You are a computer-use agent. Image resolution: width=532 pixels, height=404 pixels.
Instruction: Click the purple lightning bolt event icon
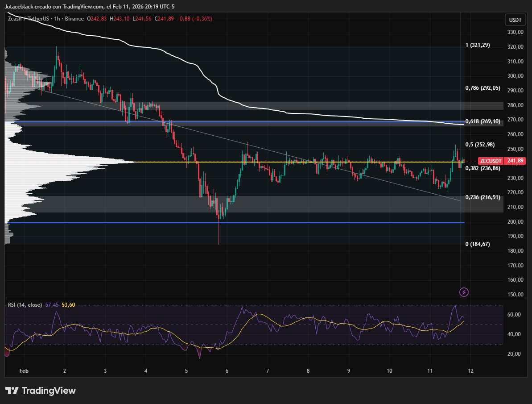[x=464, y=292]
